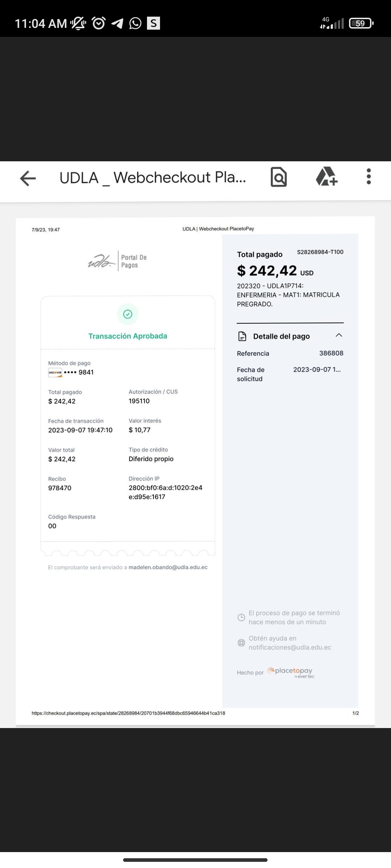Open the three-dot overflow menu
The image size is (391, 868).
tap(369, 176)
